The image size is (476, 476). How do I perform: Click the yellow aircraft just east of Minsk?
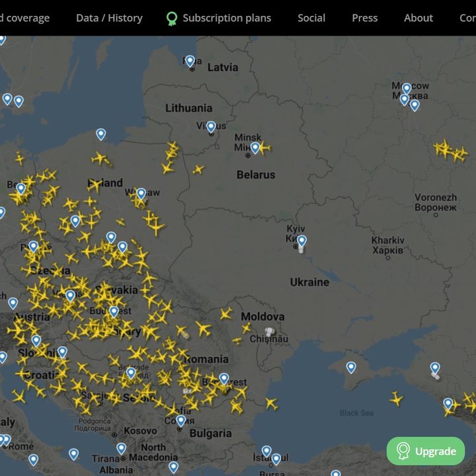click(x=264, y=148)
